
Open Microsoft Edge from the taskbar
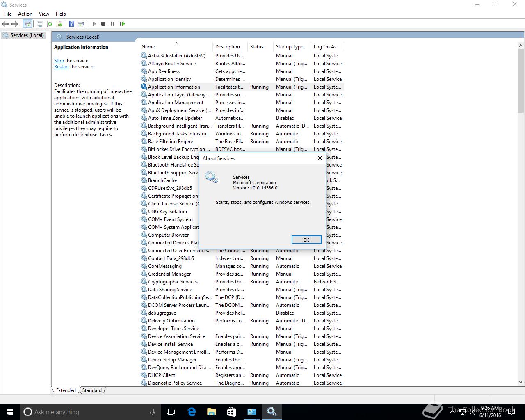click(x=192, y=412)
